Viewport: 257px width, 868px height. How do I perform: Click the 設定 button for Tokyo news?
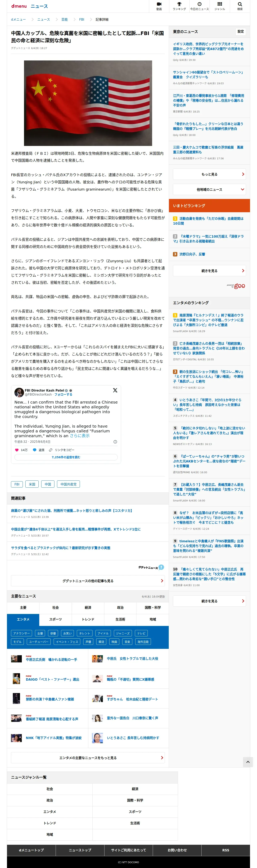tap(241, 32)
